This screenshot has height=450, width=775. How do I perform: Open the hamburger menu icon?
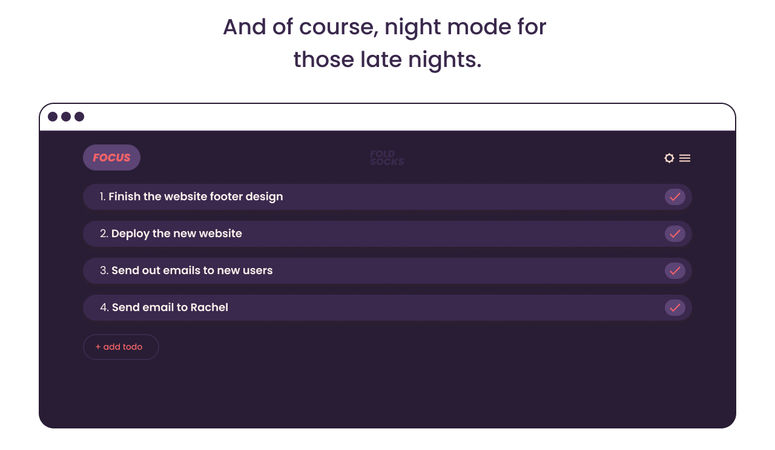click(x=685, y=158)
